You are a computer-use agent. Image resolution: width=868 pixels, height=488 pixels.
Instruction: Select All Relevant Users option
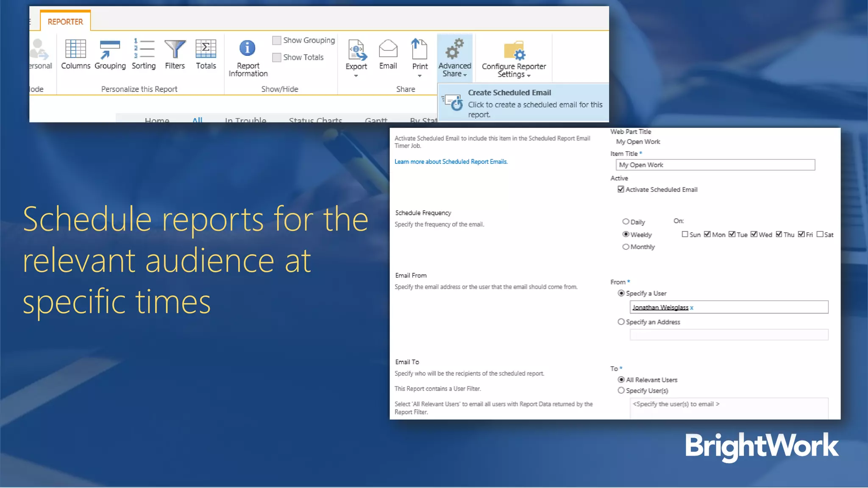(x=621, y=380)
